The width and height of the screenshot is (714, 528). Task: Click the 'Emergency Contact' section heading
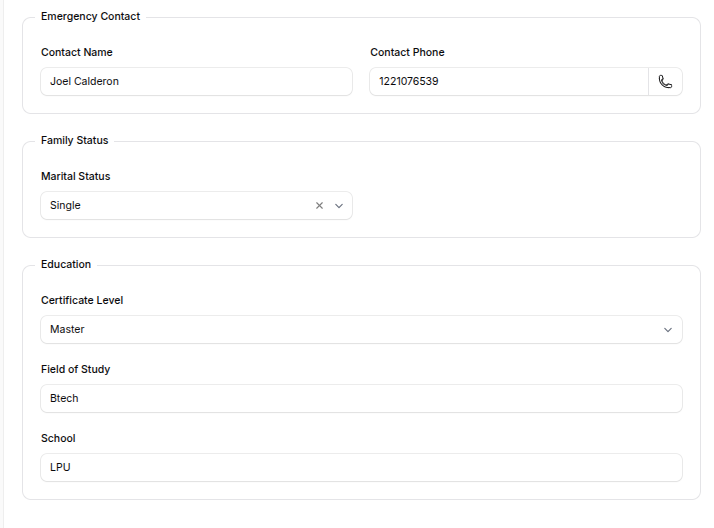(x=91, y=16)
